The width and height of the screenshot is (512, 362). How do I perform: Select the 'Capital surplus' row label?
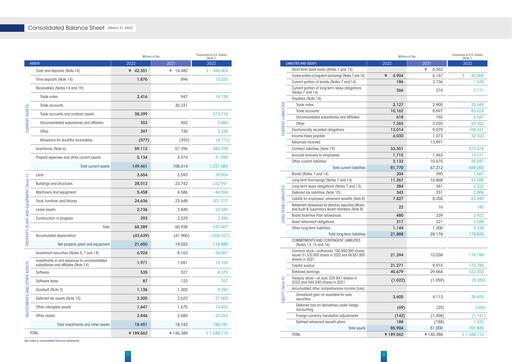[303, 265]
